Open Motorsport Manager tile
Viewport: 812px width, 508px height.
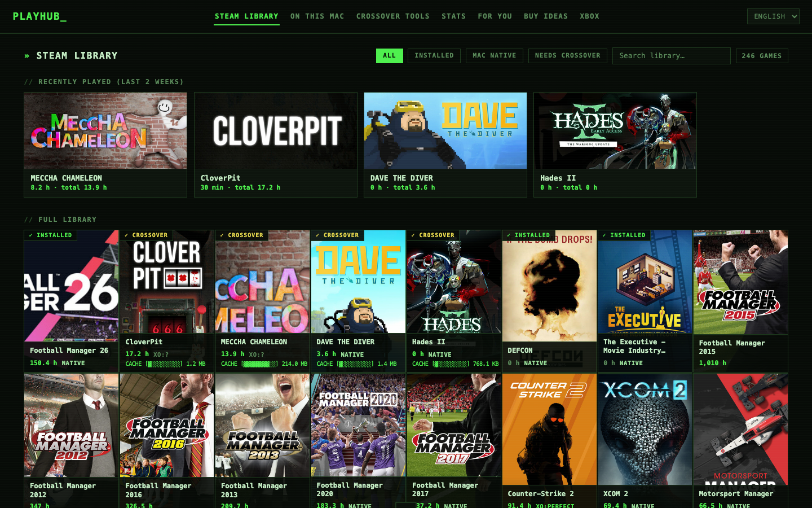pos(740,441)
